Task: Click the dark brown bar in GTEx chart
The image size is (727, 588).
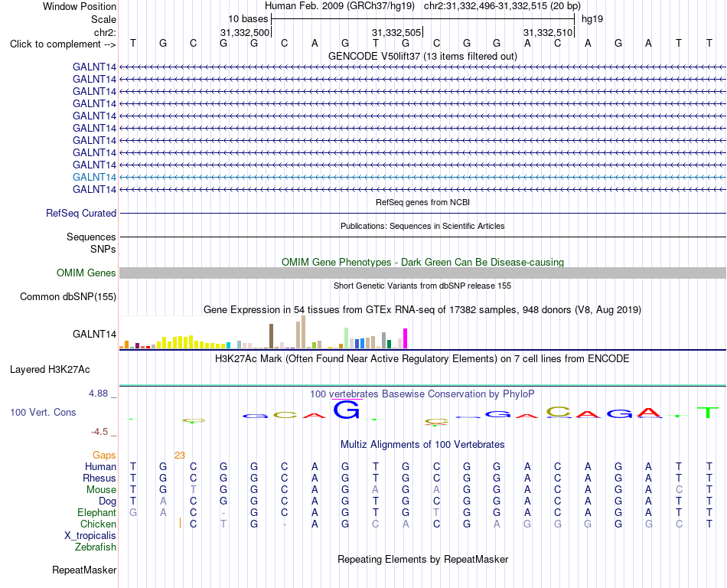Action: pyautogui.click(x=271, y=336)
